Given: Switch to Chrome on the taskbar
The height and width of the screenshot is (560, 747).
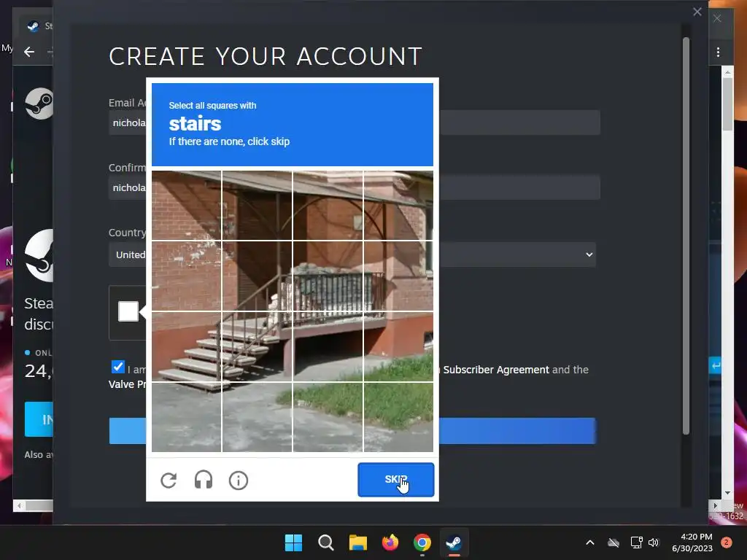Looking at the screenshot, I should pyautogui.click(x=422, y=542).
